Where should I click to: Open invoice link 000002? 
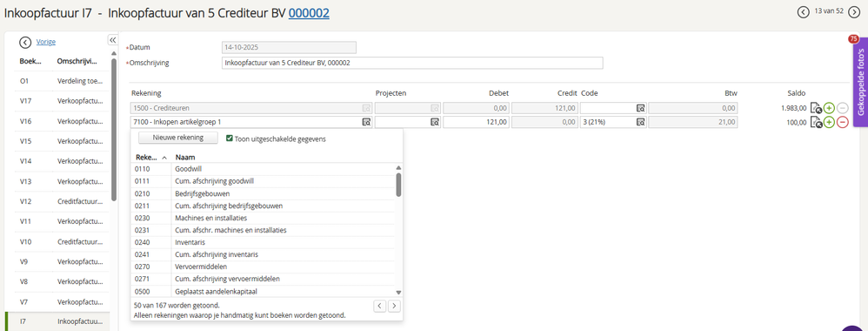coord(309,13)
